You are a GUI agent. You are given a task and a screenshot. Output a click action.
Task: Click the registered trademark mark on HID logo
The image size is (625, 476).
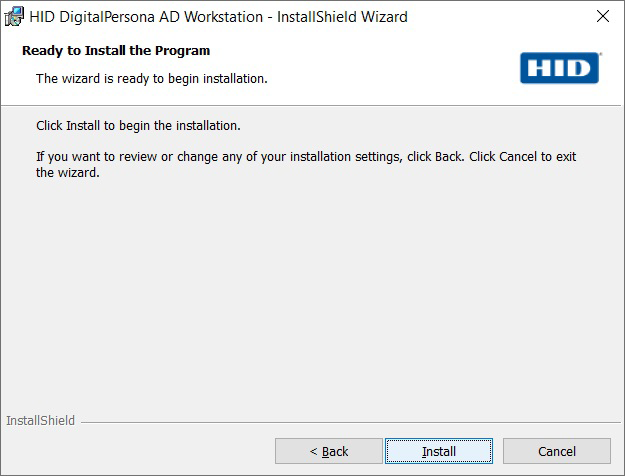click(x=599, y=56)
